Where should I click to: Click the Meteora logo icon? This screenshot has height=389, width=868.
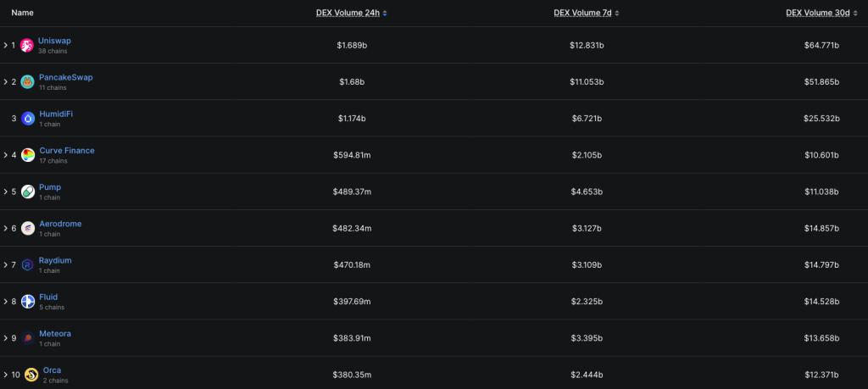click(28, 337)
